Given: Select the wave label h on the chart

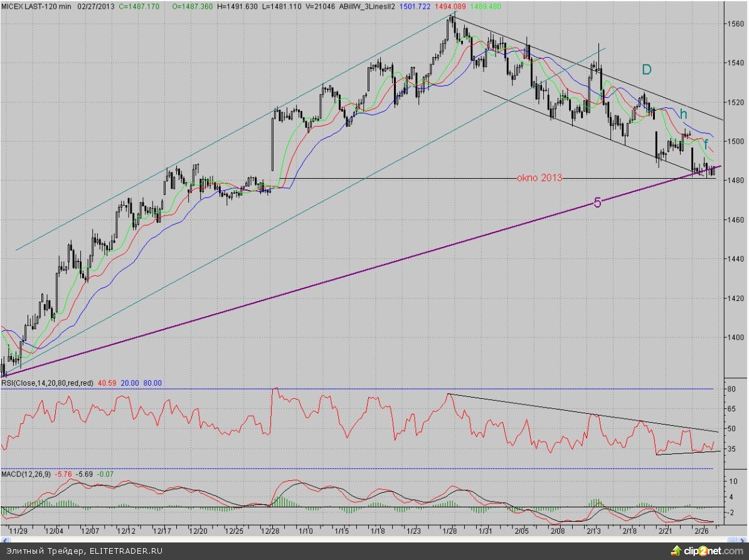Looking at the screenshot, I should point(684,115).
